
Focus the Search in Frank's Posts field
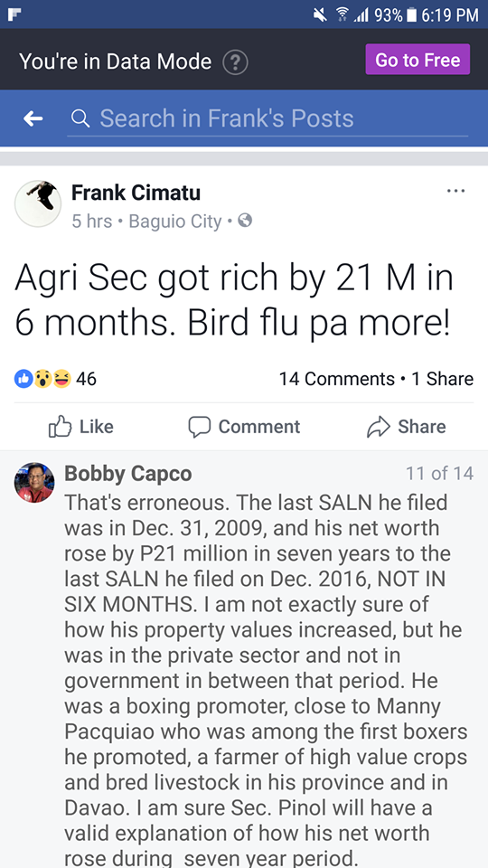[267, 118]
